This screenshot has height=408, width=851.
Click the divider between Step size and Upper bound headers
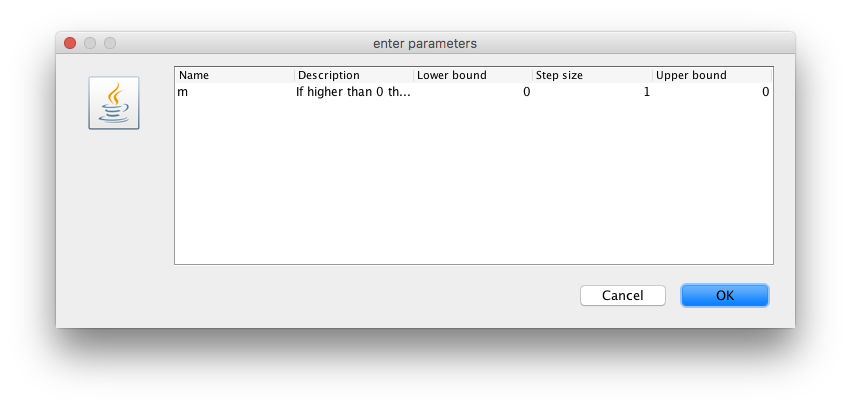(x=652, y=75)
